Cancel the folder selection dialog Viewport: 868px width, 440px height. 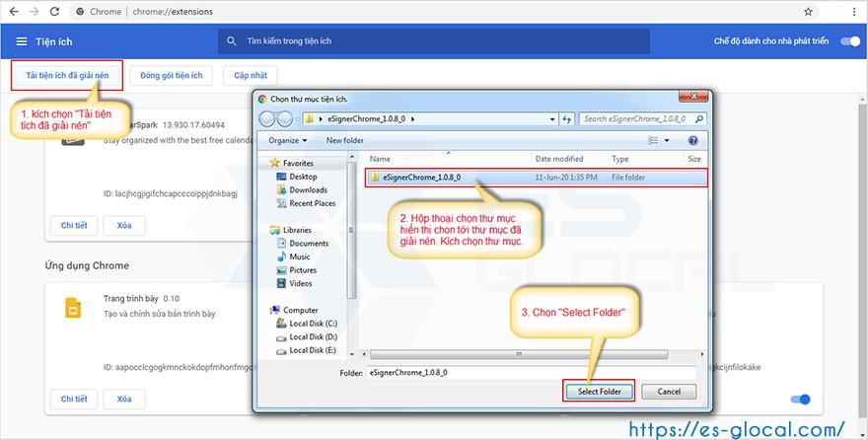(x=669, y=392)
